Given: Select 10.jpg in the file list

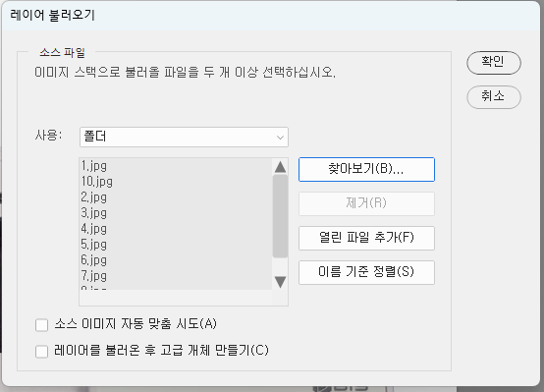Looking at the screenshot, I should click(x=176, y=182).
